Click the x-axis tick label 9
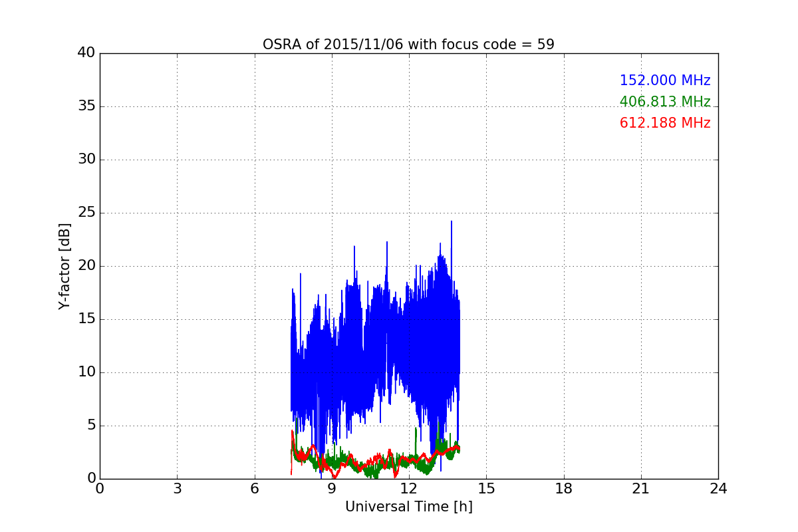Image resolution: width=798 pixels, height=532 pixels. (332, 489)
